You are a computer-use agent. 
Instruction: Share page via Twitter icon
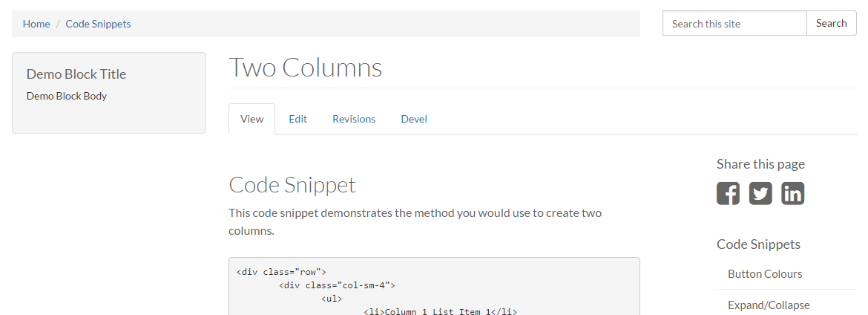pos(760,194)
